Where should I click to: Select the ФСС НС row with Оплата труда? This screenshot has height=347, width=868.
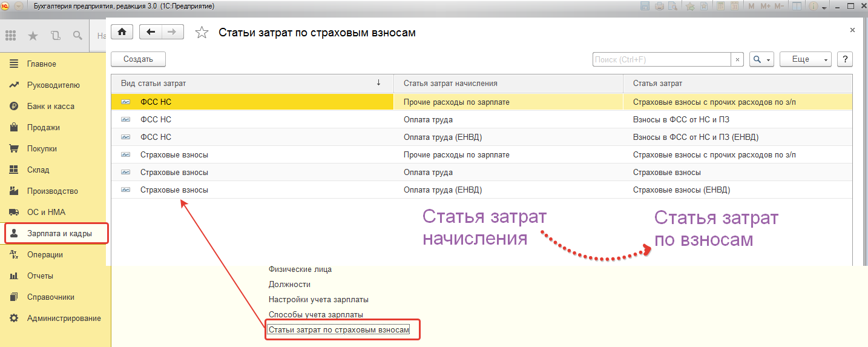[x=481, y=119]
